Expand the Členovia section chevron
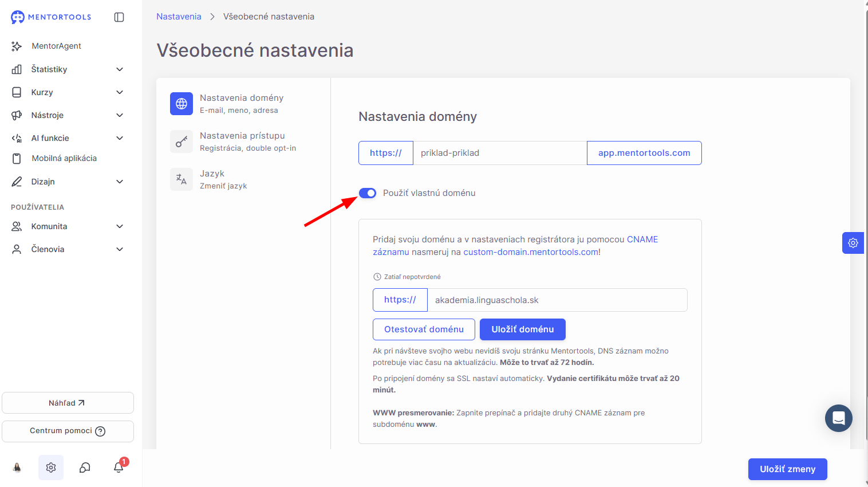The height and width of the screenshot is (487, 868). (120, 249)
